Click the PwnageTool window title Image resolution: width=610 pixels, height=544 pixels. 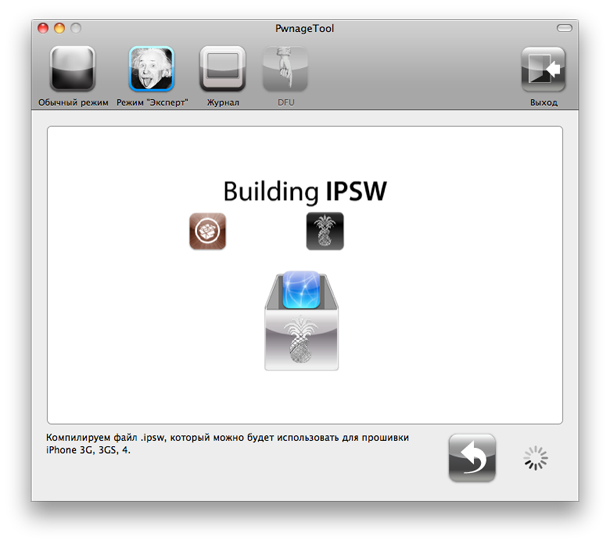coord(305,29)
